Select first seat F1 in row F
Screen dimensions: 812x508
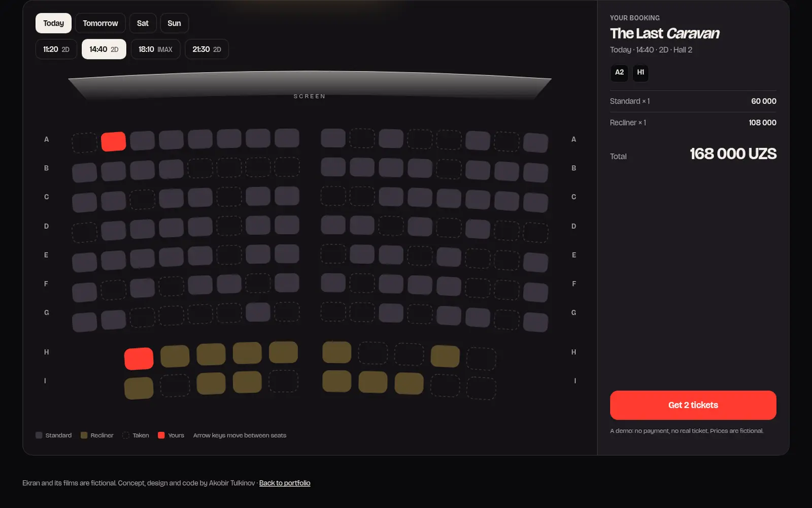coord(85,292)
